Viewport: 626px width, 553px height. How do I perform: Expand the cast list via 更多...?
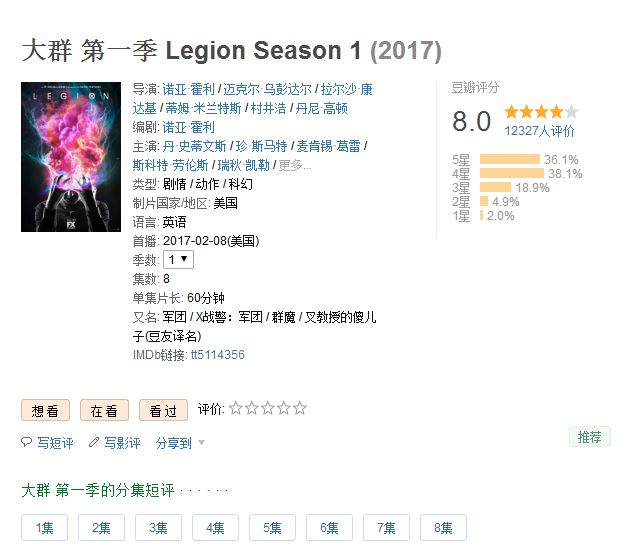[x=294, y=165]
